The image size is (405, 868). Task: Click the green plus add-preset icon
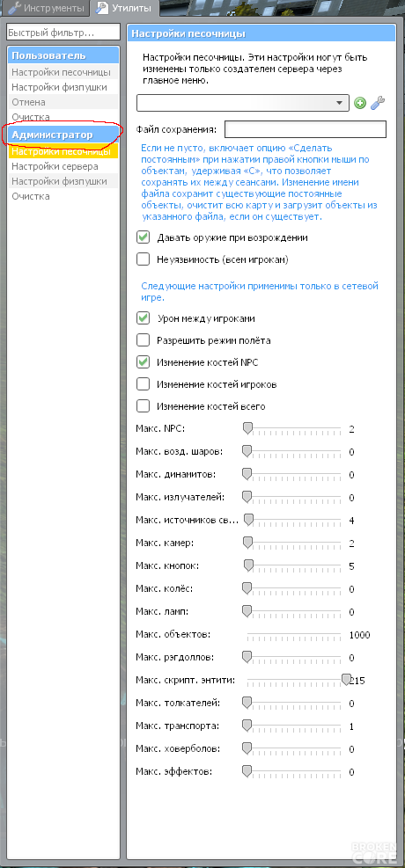tap(360, 103)
